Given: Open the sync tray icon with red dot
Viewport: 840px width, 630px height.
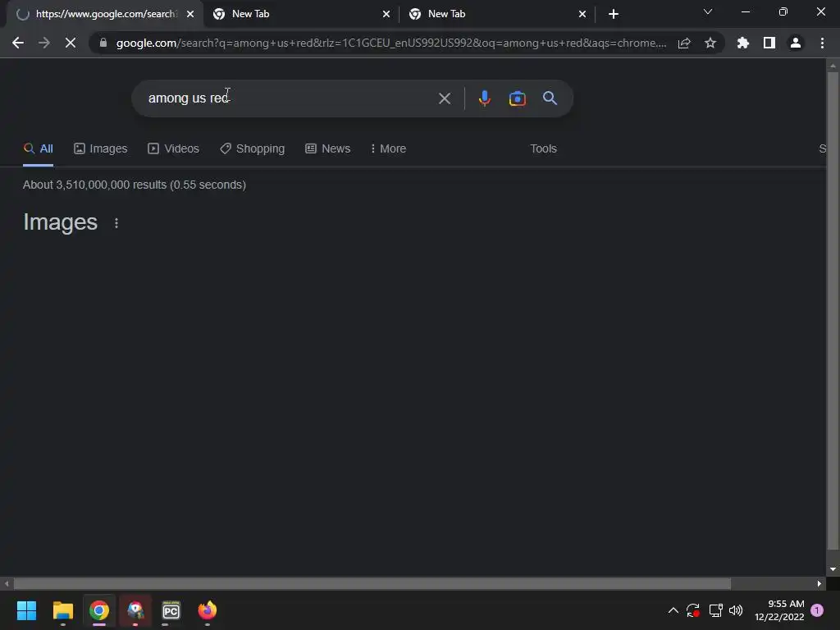Looking at the screenshot, I should (x=693, y=610).
